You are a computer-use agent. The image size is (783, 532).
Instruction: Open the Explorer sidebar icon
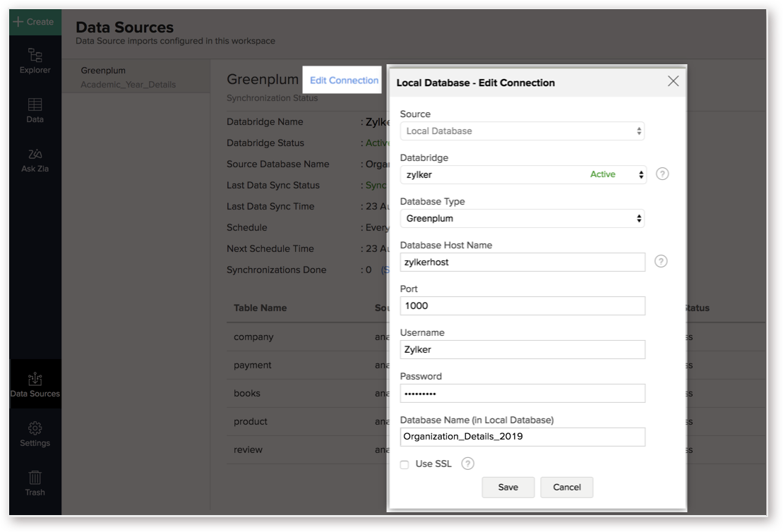click(x=35, y=61)
